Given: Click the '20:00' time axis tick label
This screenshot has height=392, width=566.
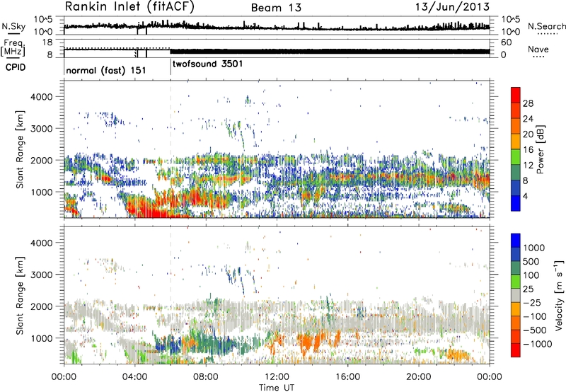Looking at the screenshot, I should click(418, 377).
